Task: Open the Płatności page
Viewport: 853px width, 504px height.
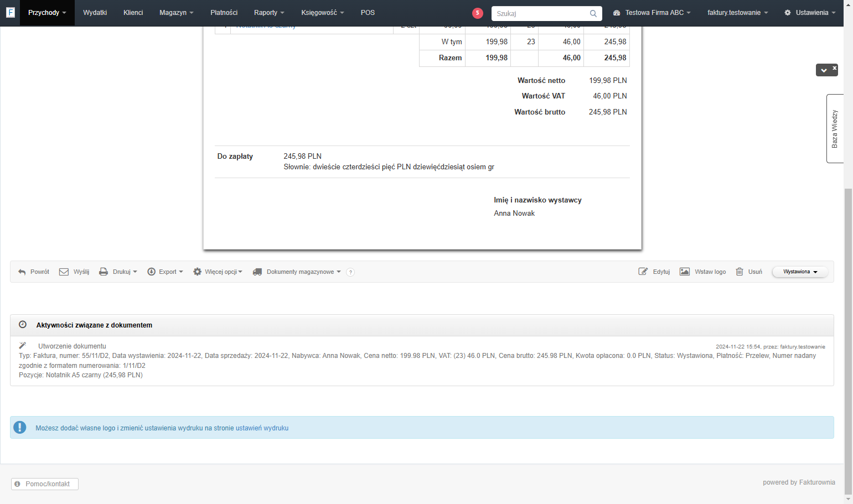Action: pyautogui.click(x=224, y=13)
